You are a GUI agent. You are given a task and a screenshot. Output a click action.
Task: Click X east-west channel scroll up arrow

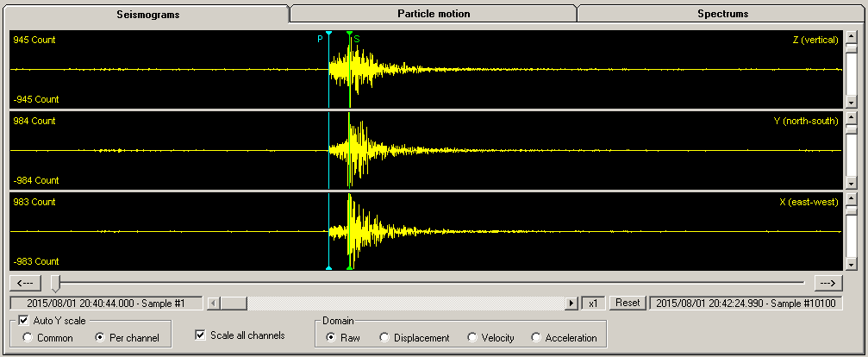pos(852,198)
